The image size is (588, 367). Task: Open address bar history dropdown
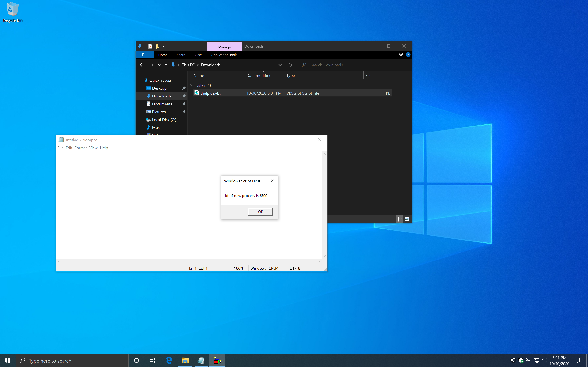point(280,65)
